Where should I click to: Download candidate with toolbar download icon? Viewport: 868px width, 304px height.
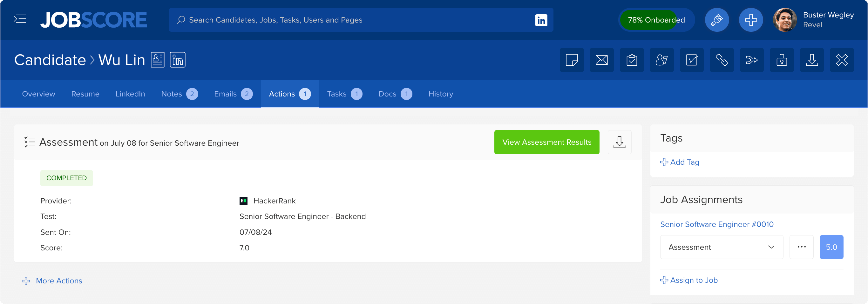tap(812, 60)
